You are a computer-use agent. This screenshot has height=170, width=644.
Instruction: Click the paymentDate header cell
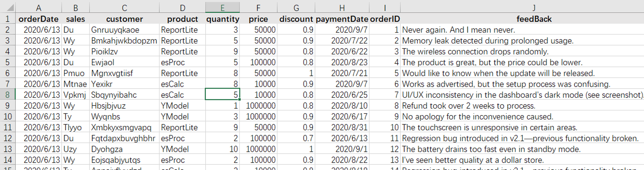tap(342, 19)
